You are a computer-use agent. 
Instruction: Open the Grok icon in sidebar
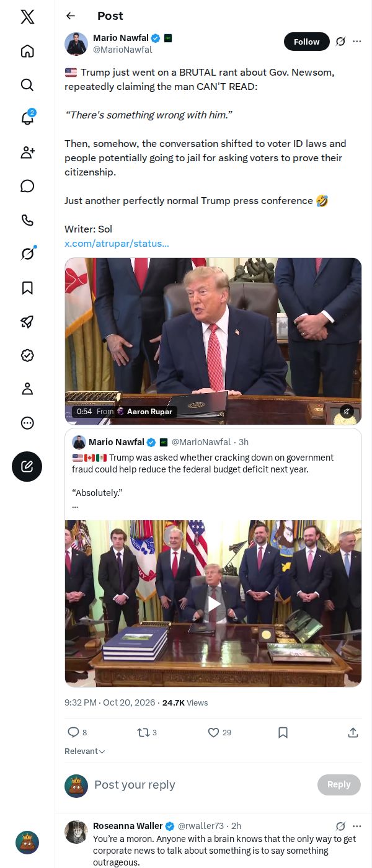pos(27,254)
